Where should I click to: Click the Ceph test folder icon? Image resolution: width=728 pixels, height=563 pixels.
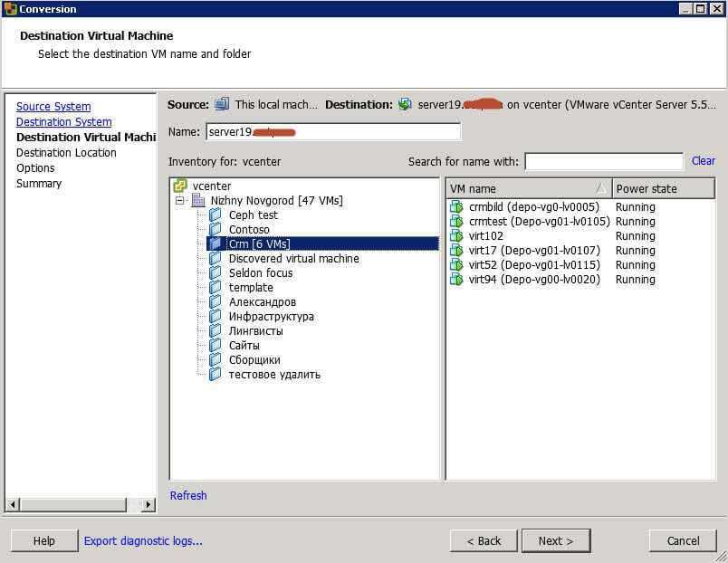point(216,215)
